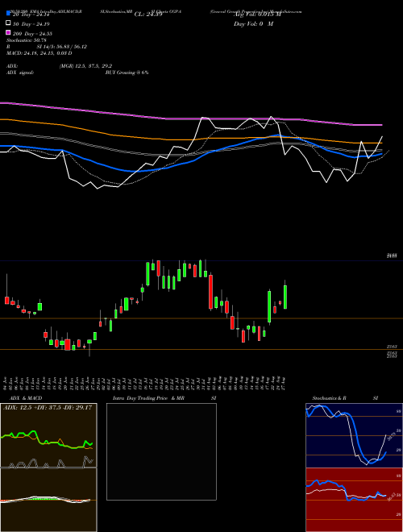Click the 'ADX: 12.5 +DY: 37.5 -DY: 29.17' header
The height and width of the screenshot is (532, 403).
coord(48,408)
